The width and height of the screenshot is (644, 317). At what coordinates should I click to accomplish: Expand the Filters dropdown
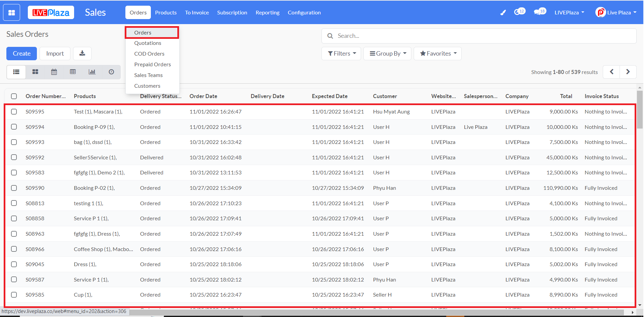tap(341, 54)
